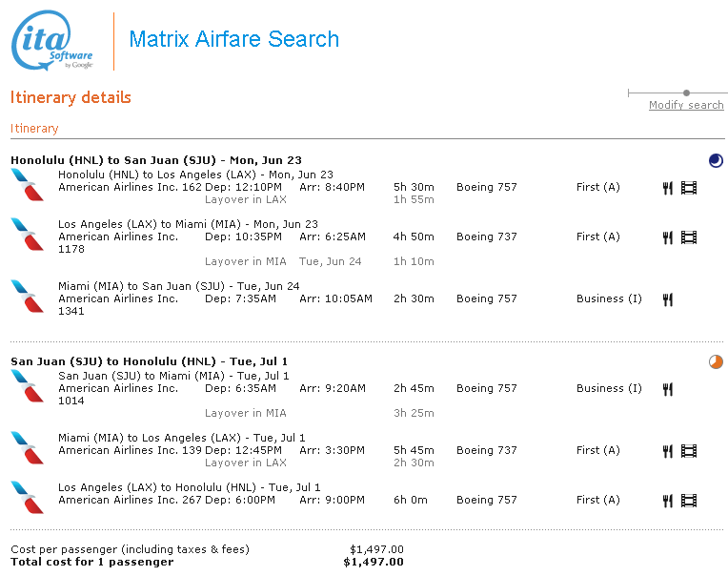Click the ITA Software logo
Viewport: 728px width, 576px height.
[x=52, y=42]
